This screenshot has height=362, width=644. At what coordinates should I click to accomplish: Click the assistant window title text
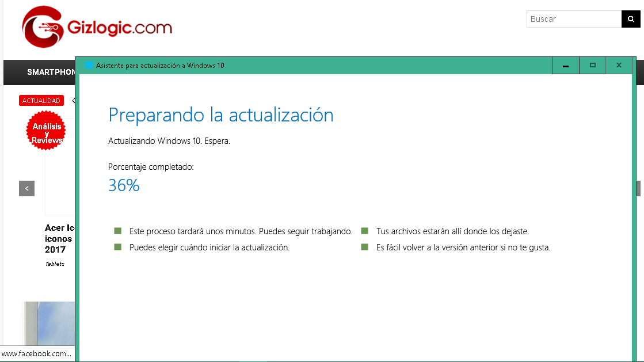tap(160, 66)
